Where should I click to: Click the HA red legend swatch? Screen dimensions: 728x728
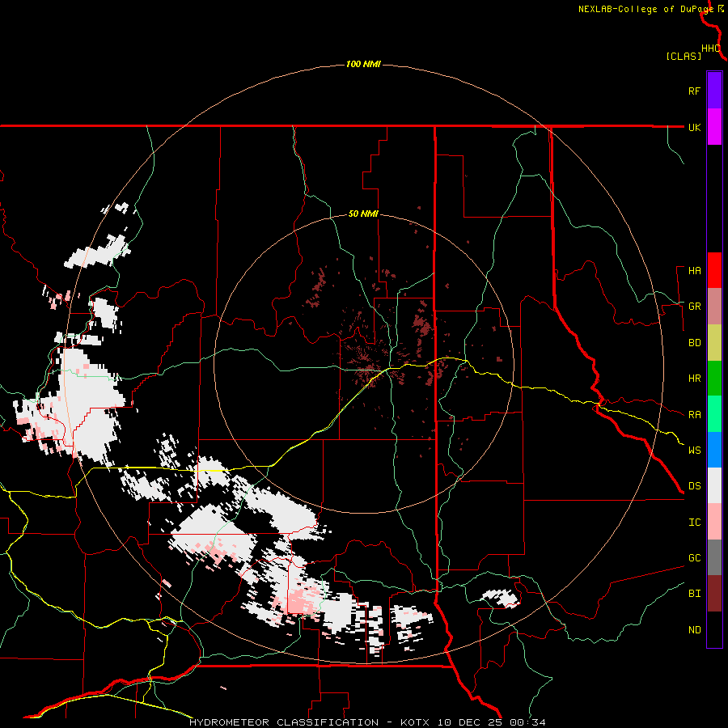(714, 270)
